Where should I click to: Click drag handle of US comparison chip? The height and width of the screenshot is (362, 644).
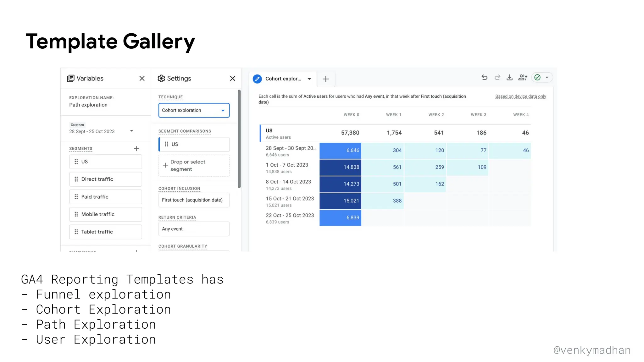(x=166, y=144)
